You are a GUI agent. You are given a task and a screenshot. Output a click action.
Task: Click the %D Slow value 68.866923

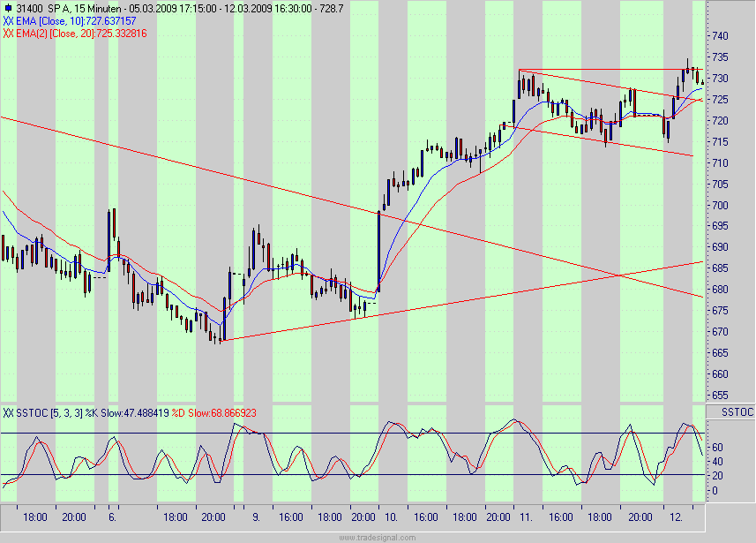231,411
